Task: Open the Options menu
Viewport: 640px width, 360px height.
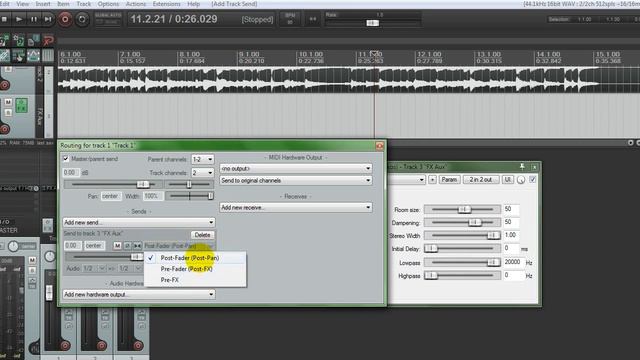Action: click(x=108, y=4)
